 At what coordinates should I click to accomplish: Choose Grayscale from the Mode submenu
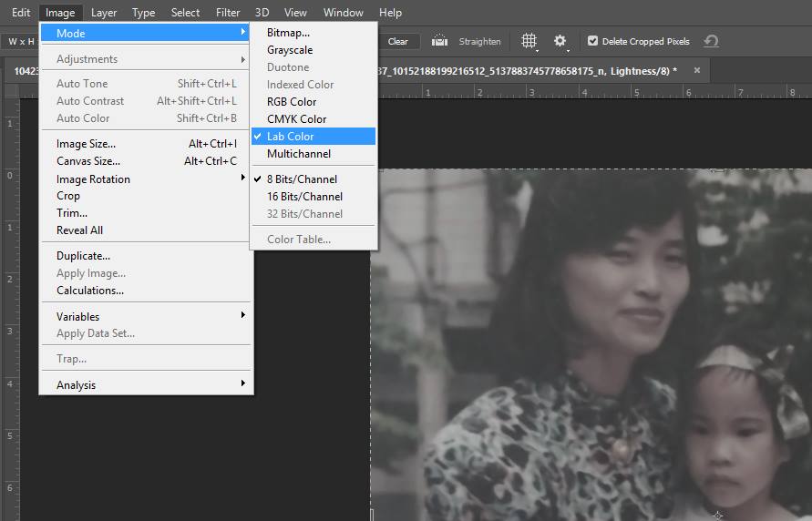[289, 50]
